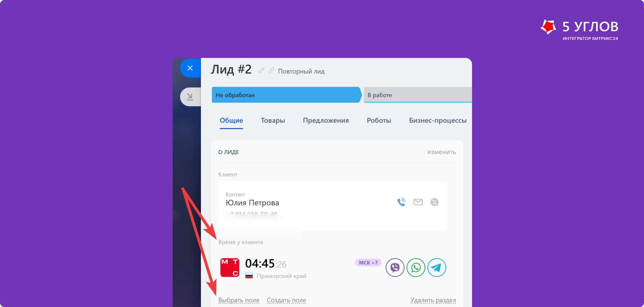
Task: Click the МСК +7 timezone badge
Action: [368, 263]
